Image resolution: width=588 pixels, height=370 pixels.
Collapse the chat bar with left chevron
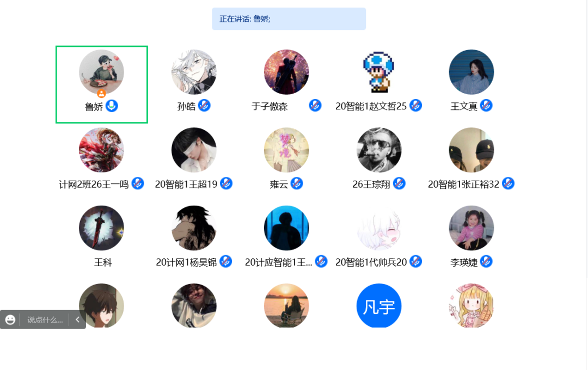pyautogui.click(x=78, y=320)
